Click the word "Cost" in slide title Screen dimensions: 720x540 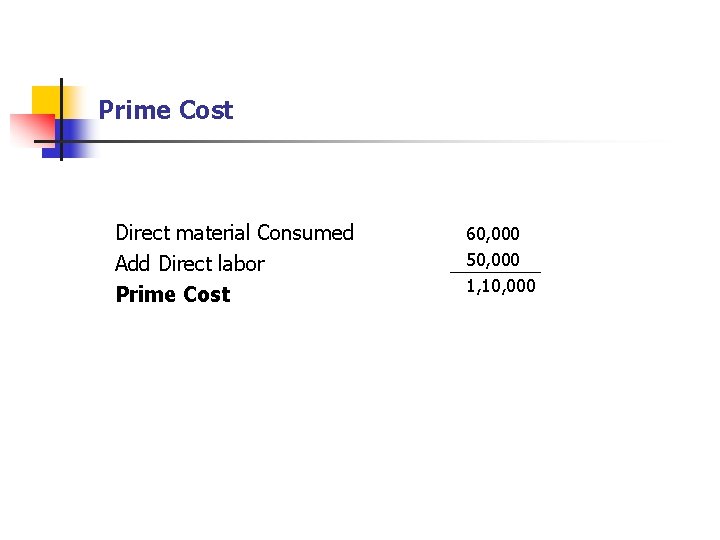coord(205,110)
